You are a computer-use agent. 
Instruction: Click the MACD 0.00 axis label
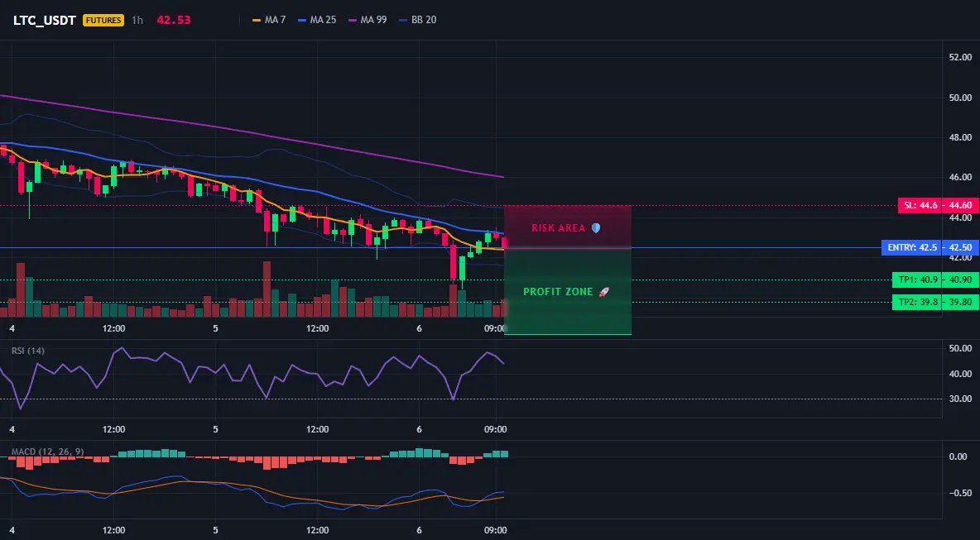pyautogui.click(x=958, y=457)
